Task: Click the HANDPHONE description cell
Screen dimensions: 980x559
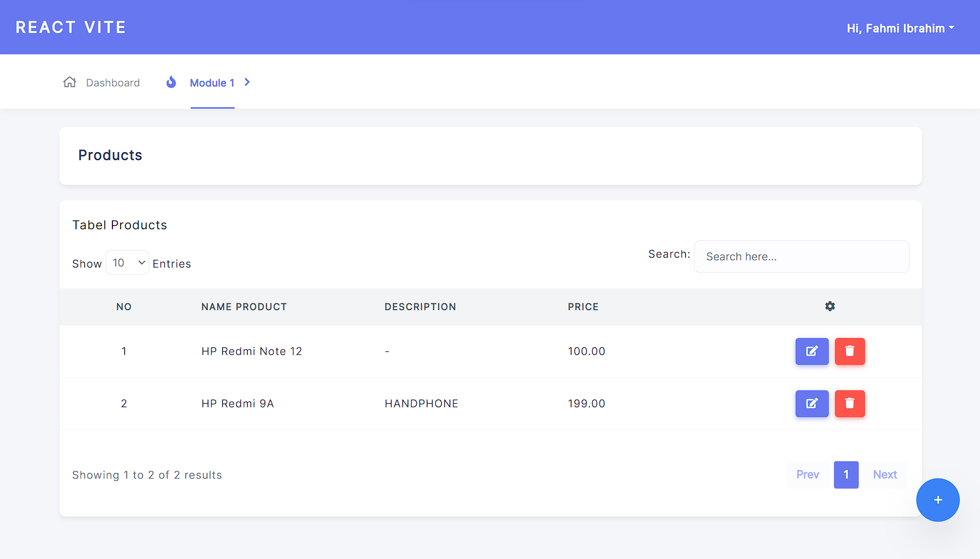Action: 421,404
